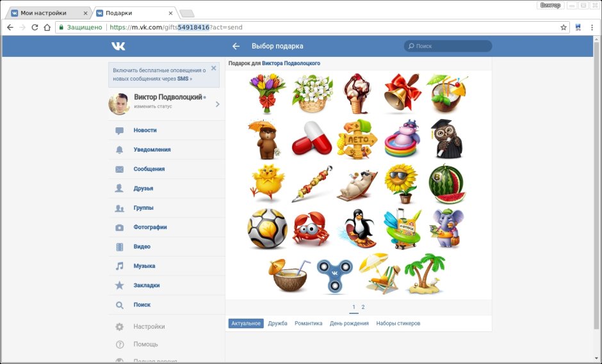The image size is (602, 364).
Task: Click изменить статус under the profile name
Action: pos(153,106)
